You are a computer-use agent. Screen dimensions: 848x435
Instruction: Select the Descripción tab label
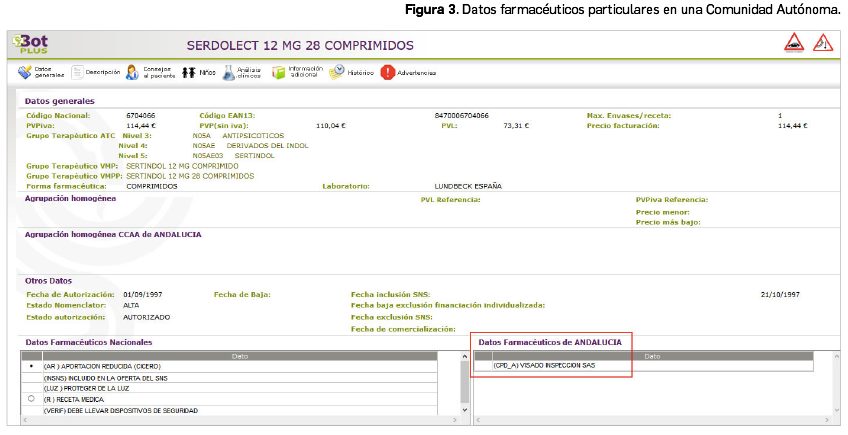point(103,72)
